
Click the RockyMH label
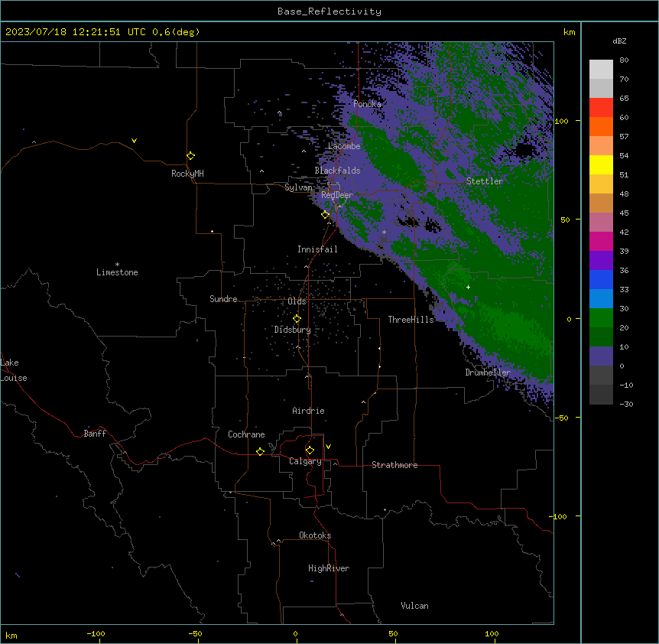pyautogui.click(x=187, y=174)
